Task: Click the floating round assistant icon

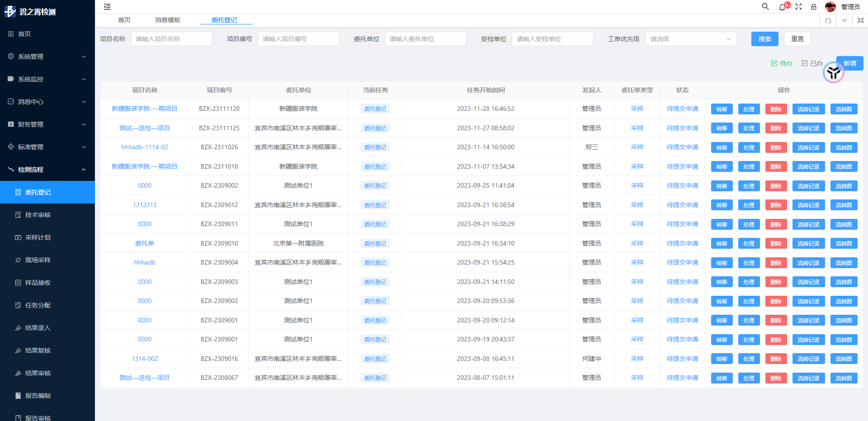Action: (834, 72)
